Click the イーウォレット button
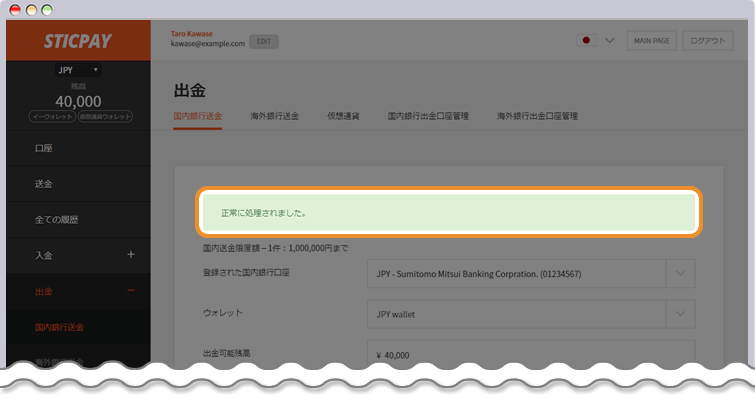755x395 pixels. point(52,117)
